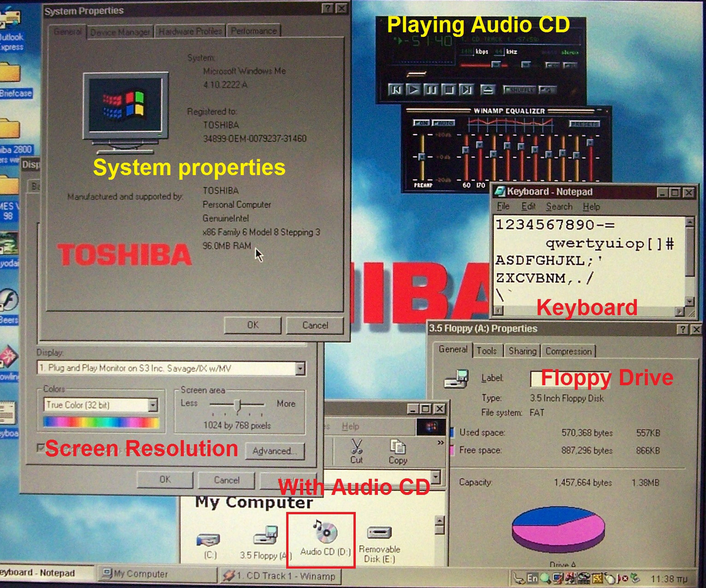Click the CD Track 1 - Winamp taskbar button
Viewport: 706px width, 588px height.
(280, 576)
